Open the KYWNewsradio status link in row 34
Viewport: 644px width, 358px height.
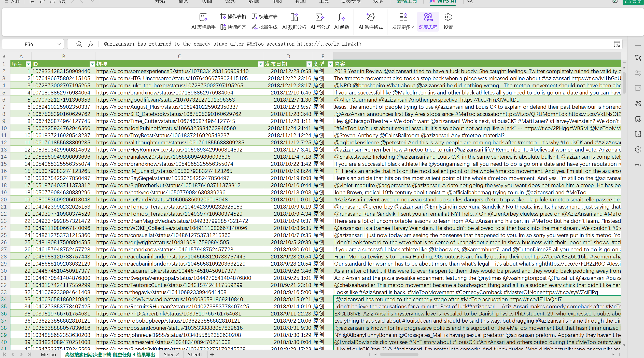(170, 299)
